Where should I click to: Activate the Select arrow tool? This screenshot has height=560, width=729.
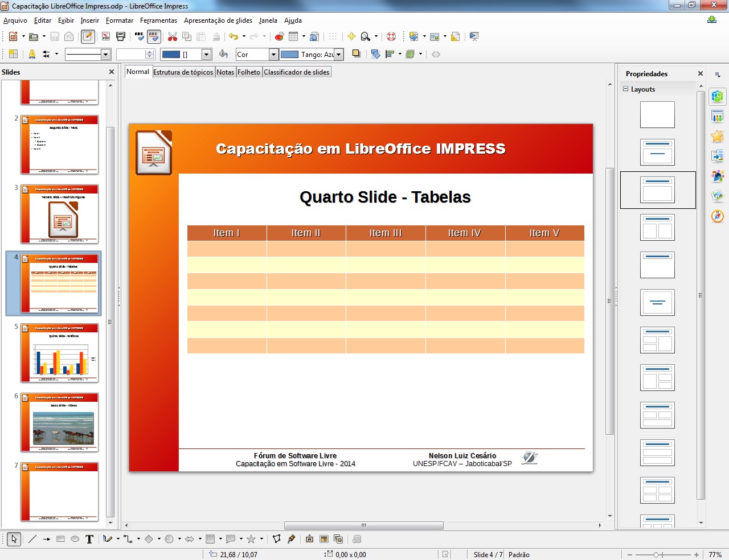tap(14, 539)
